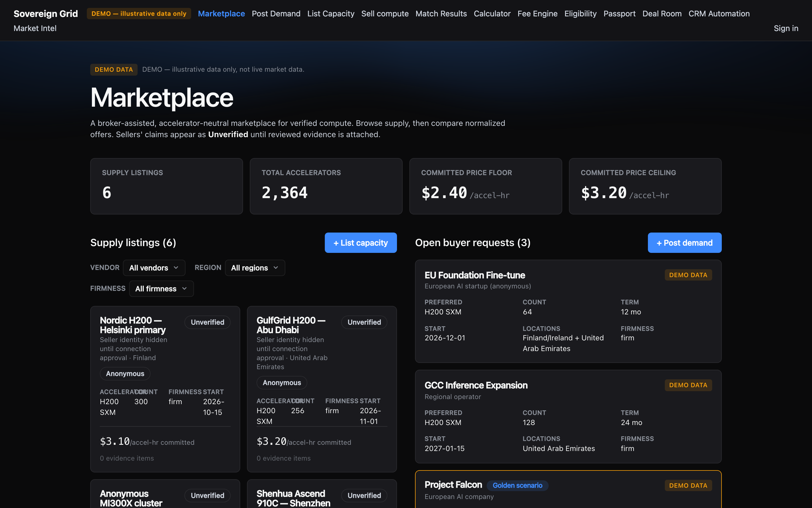Click the Golden scenario badge
Screen dimensions: 812x508
pos(517,485)
